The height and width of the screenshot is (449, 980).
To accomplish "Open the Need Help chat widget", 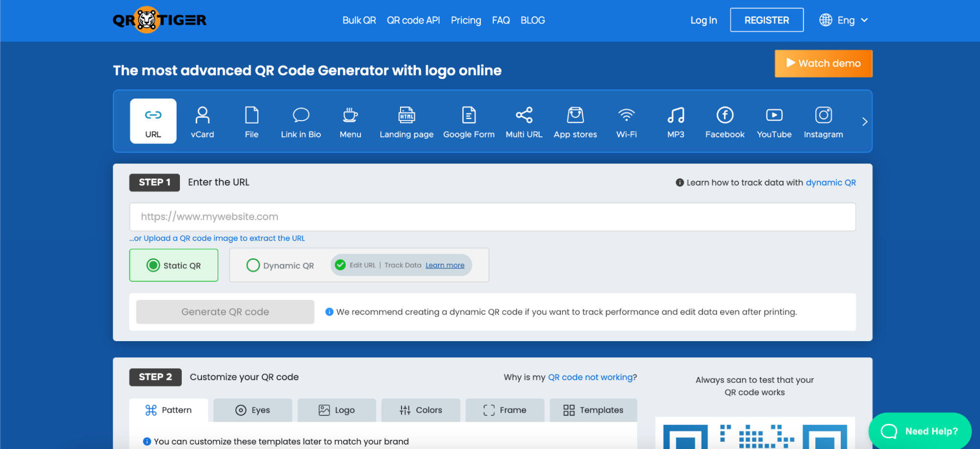I will (920, 431).
